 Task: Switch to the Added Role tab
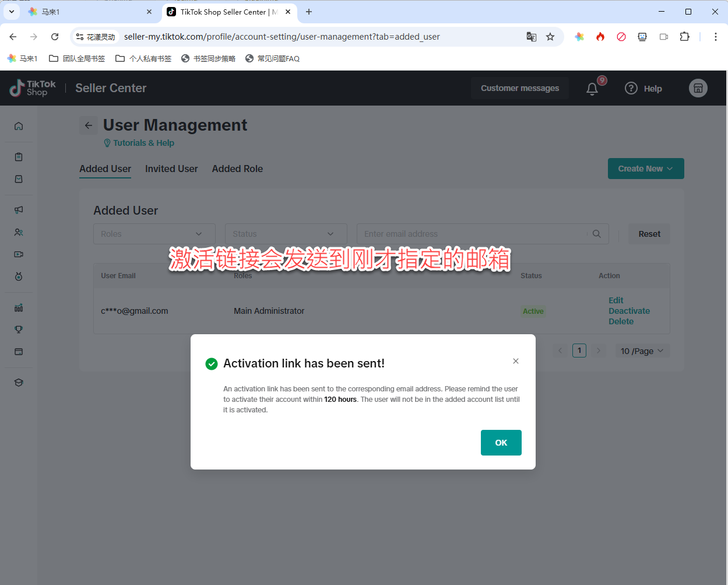[237, 169]
